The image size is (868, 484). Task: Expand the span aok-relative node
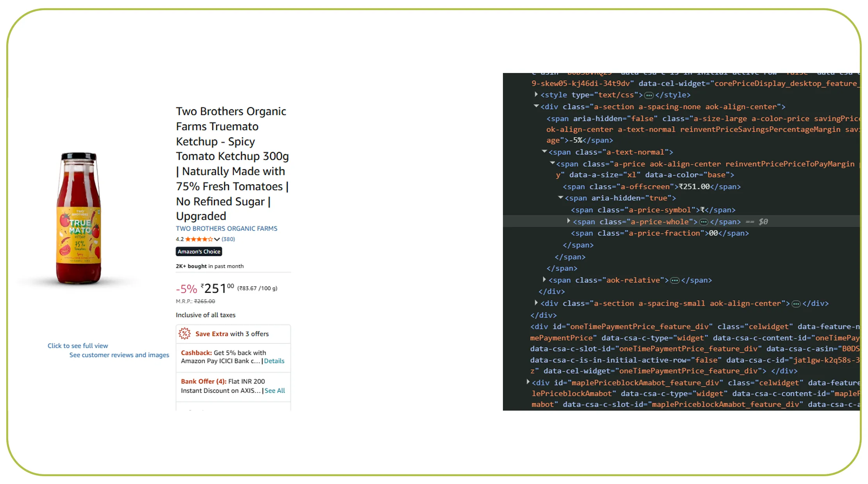pos(544,279)
